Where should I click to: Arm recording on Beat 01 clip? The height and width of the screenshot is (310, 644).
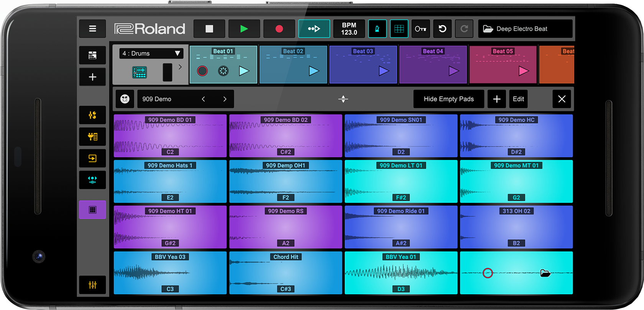pos(202,71)
